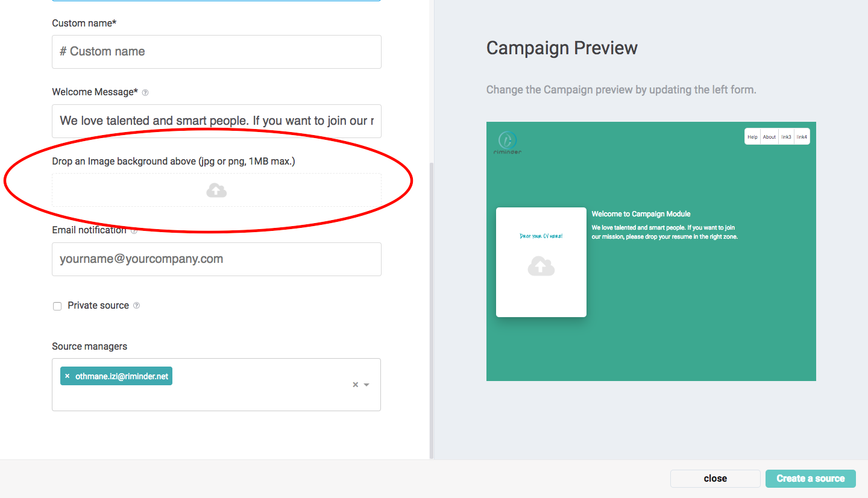Enable the Private source checkbox
The image size is (868, 498).
pyautogui.click(x=57, y=306)
